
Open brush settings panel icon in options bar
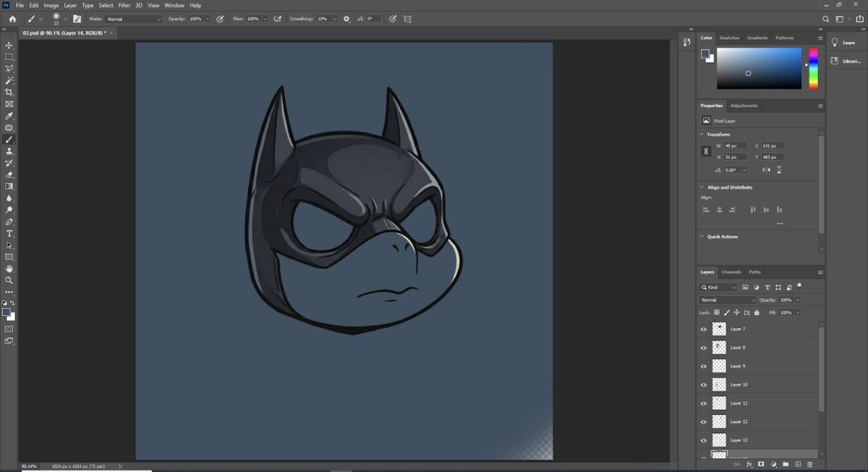pyautogui.click(x=77, y=19)
